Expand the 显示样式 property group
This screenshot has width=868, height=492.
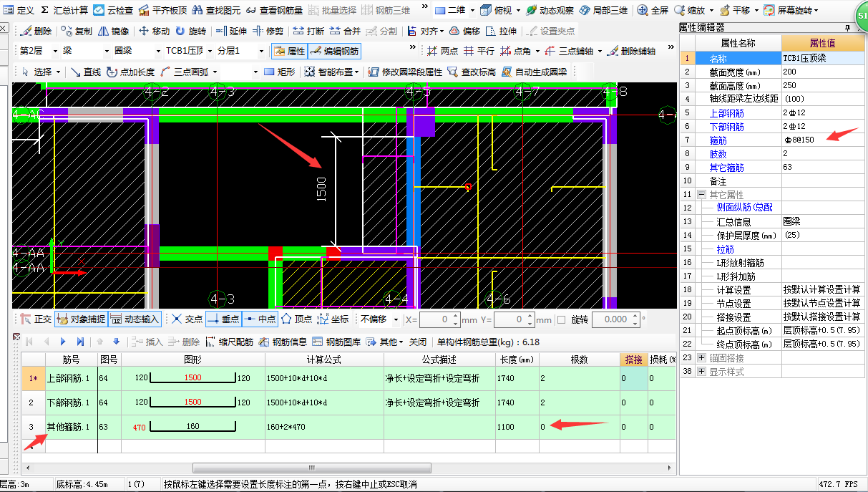pyautogui.click(x=701, y=372)
